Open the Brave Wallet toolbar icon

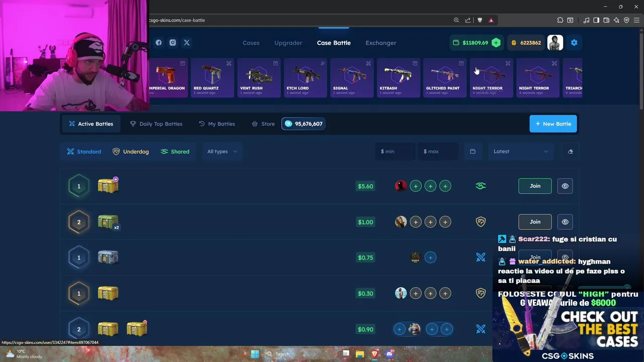[x=606, y=20]
